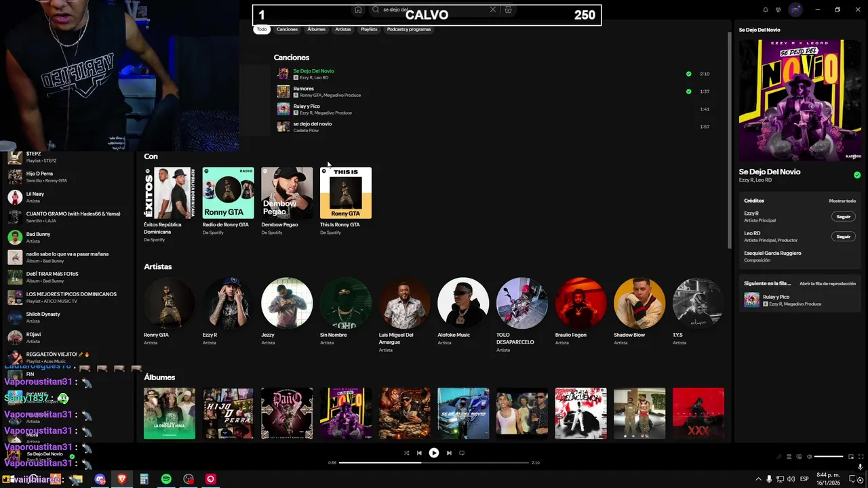Screen dimensions: 868x488
Task: Open Éxitos República Dominicana playlist
Action: (x=169, y=205)
